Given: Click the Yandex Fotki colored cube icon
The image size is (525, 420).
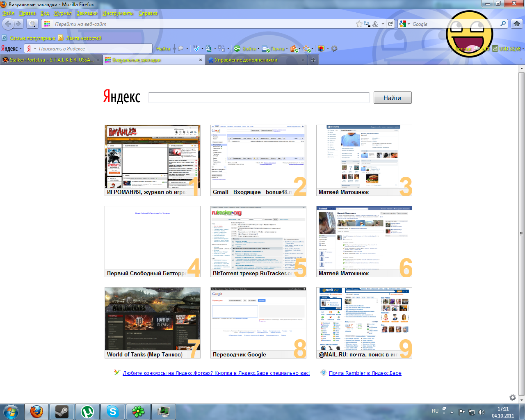Looking at the screenshot, I should coord(321,48).
